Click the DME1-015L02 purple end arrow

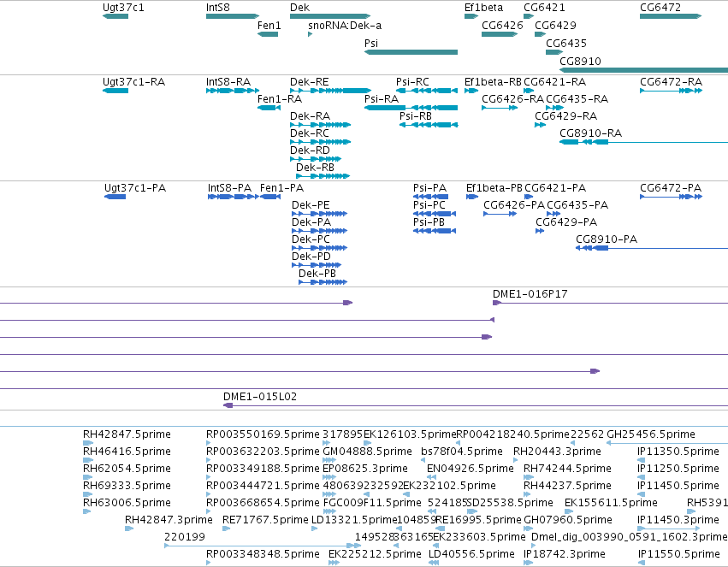pyautogui.click(x=228, y=405)
